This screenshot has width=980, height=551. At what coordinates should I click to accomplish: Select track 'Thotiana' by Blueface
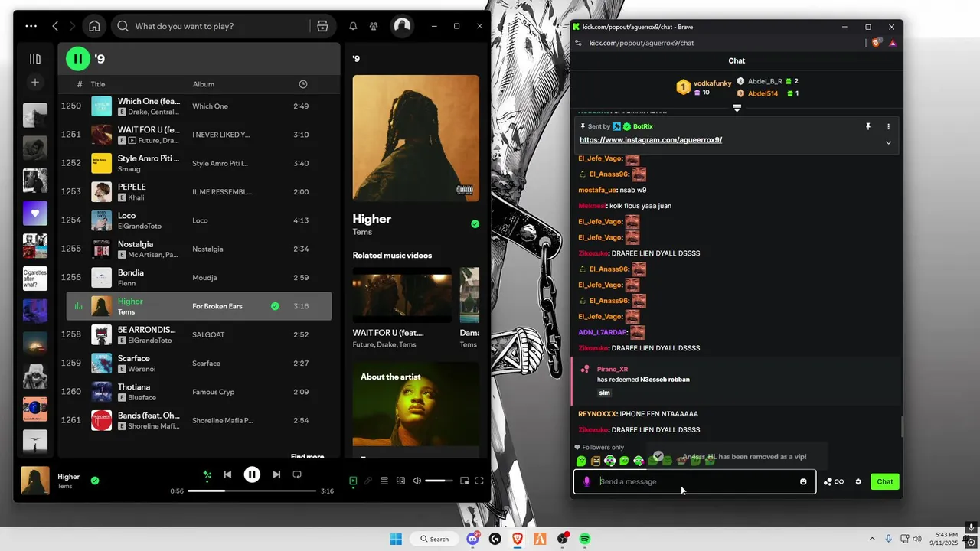tap(199, 392)
